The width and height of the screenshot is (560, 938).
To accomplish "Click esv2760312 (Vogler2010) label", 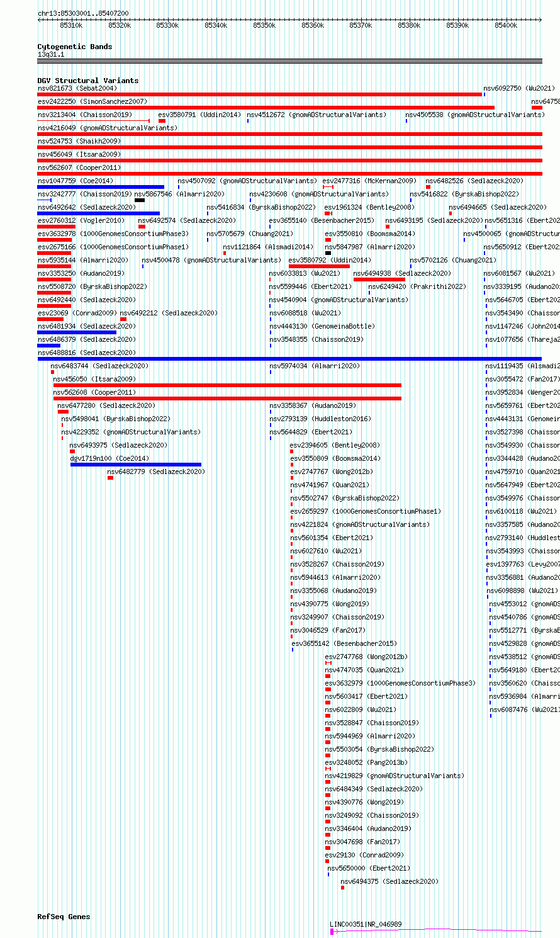I will tap(81, 220).
